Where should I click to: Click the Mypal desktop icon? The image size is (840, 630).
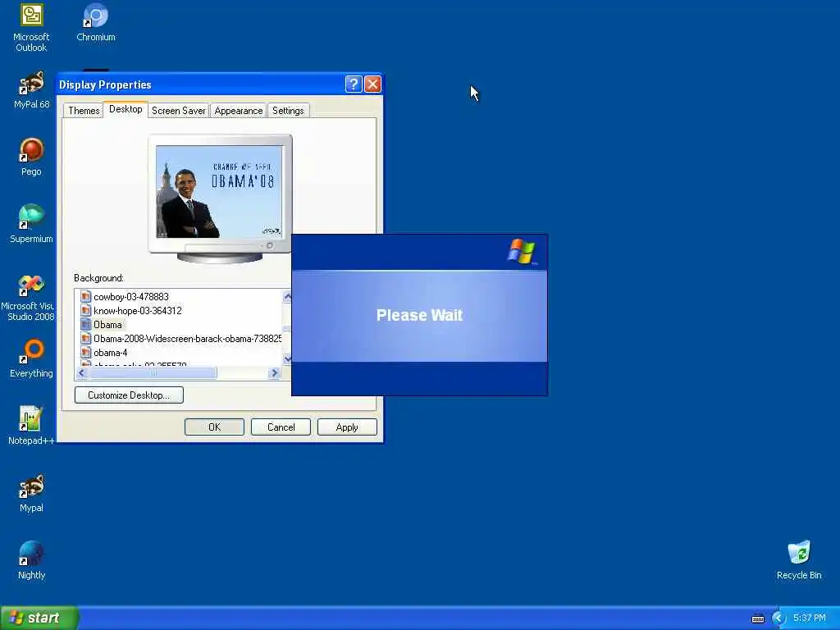pos(31,493)
